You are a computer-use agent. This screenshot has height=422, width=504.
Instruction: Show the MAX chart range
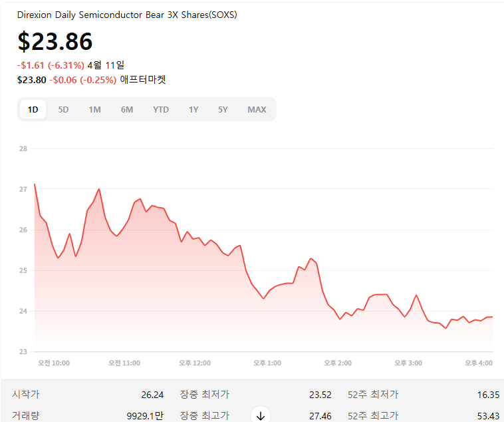(x=257, y=109)
